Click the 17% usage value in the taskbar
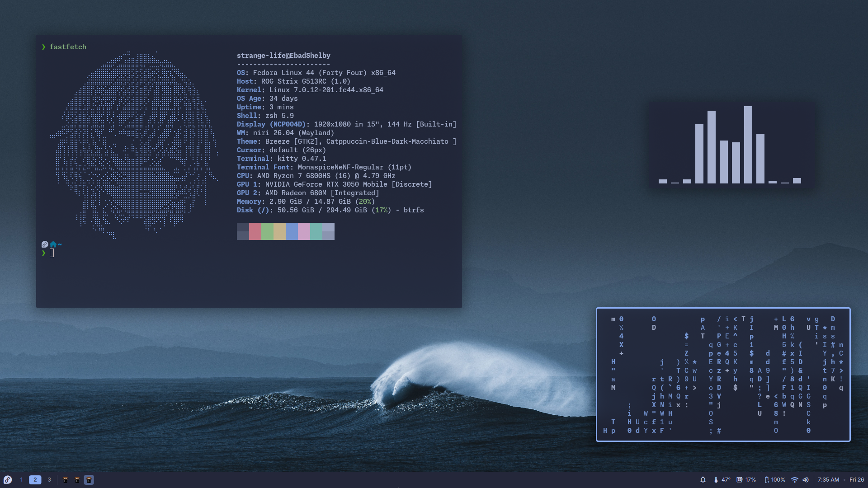 751,480
